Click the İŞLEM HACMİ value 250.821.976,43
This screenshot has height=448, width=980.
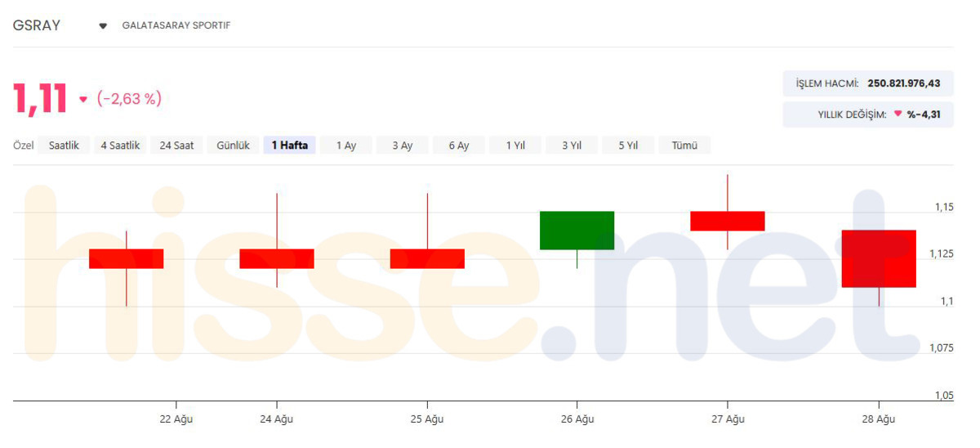(904, 83)
